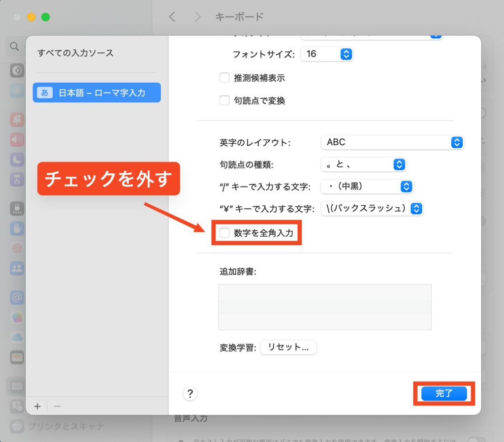Screen dimensions: 504x442
Task: Click the minus button to remove input source
Action: tap(57, 406)
